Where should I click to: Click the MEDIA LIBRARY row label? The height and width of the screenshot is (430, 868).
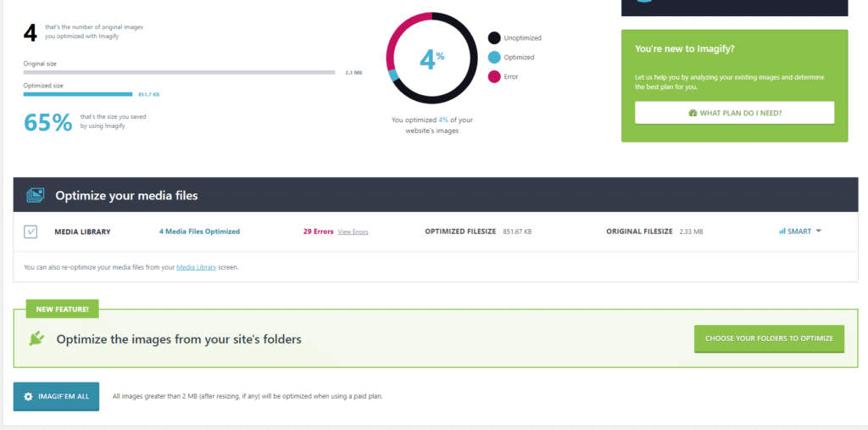(82, 232)
